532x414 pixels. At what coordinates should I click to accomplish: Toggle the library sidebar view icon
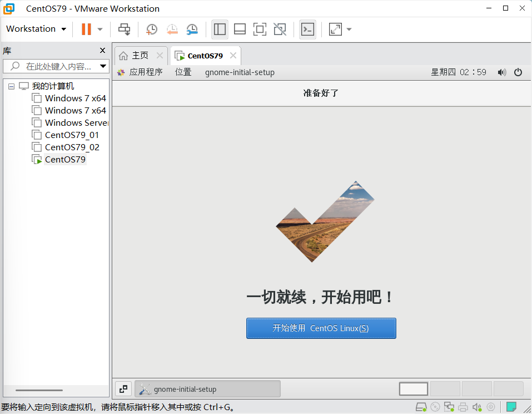tap(220, 29)
